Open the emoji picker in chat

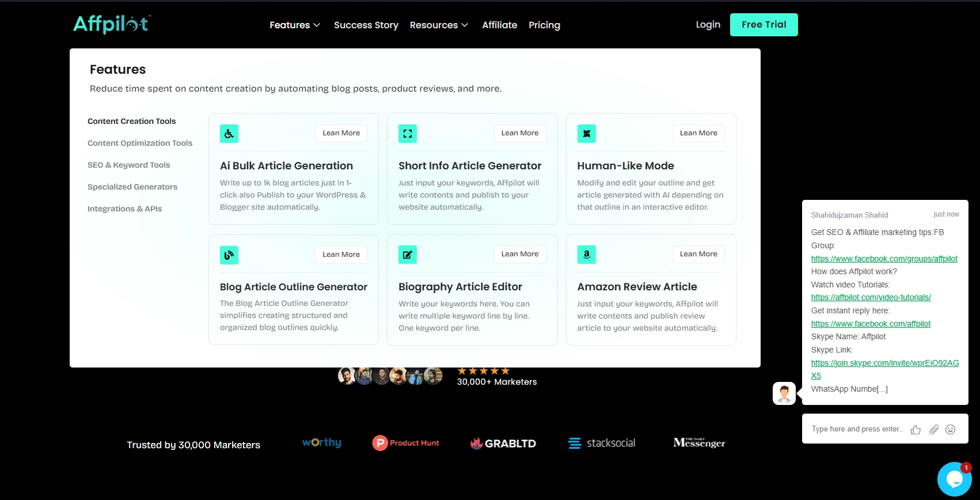click(x=951, y=430)
